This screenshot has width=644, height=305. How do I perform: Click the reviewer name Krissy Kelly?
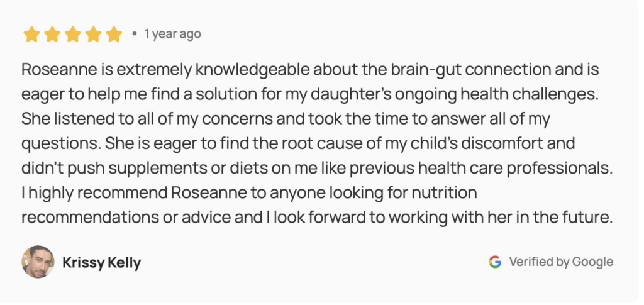point(101,262)
